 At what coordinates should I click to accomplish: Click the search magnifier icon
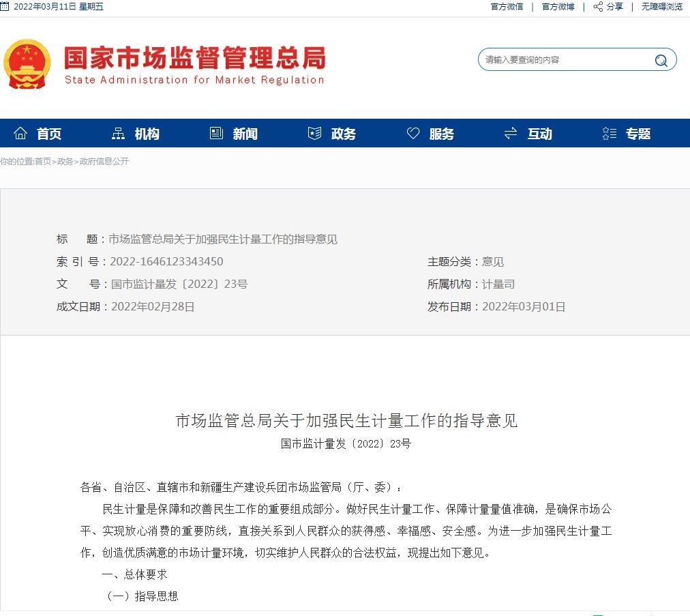(661, 60)
